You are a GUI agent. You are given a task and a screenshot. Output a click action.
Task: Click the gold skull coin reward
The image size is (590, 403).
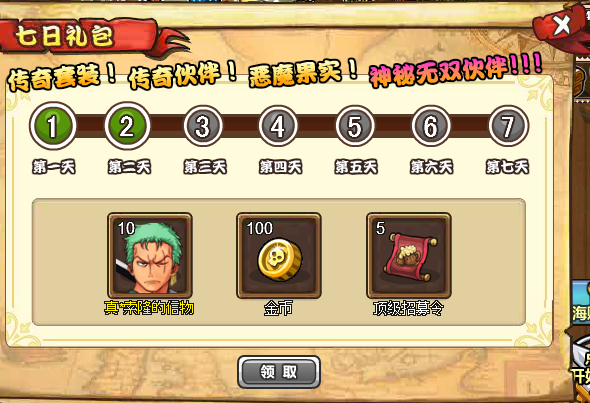pos(279,255)
